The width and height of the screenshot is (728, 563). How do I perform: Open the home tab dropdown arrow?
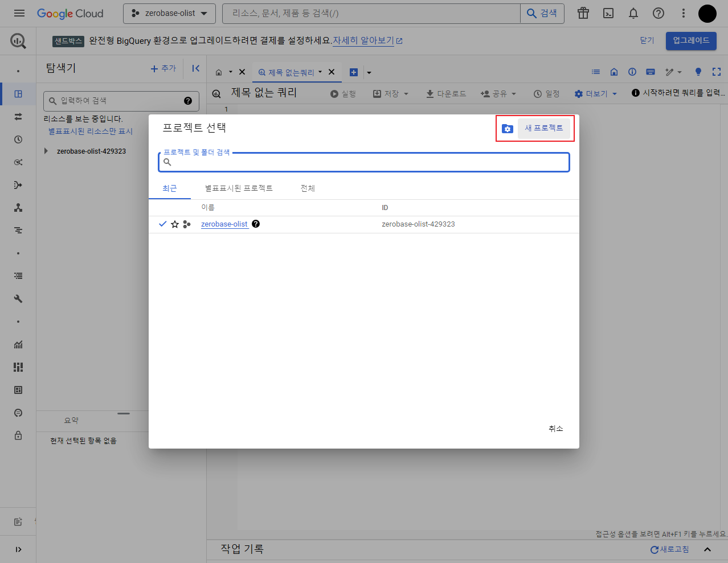click(231, 72)
